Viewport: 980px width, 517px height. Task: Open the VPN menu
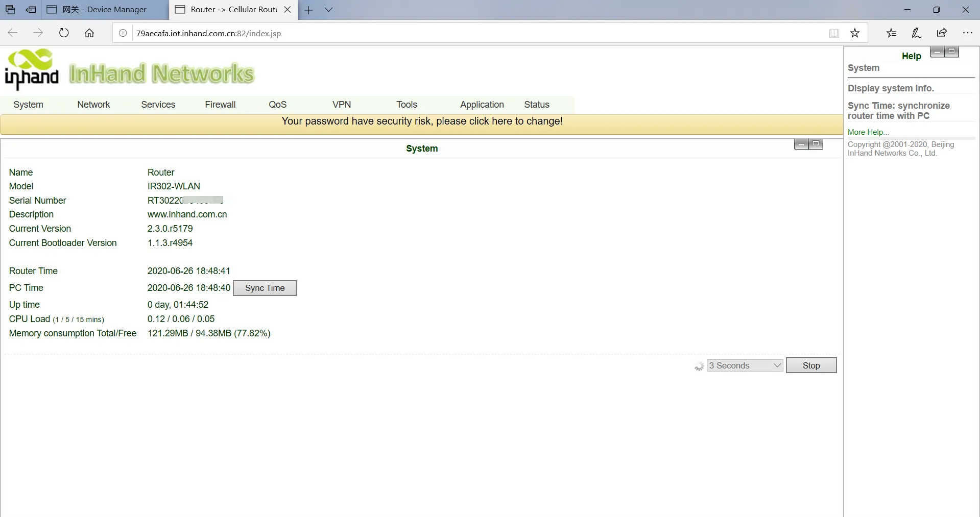coord(342,105)
